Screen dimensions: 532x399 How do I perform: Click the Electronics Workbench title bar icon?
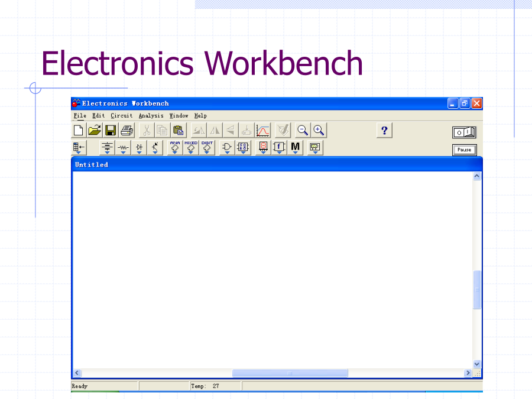click(76, 103)
